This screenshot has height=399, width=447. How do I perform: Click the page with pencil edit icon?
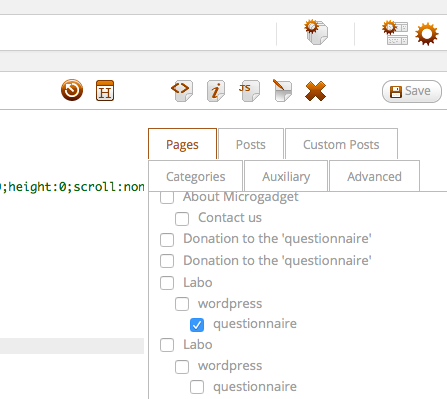(x=282, y=90)
